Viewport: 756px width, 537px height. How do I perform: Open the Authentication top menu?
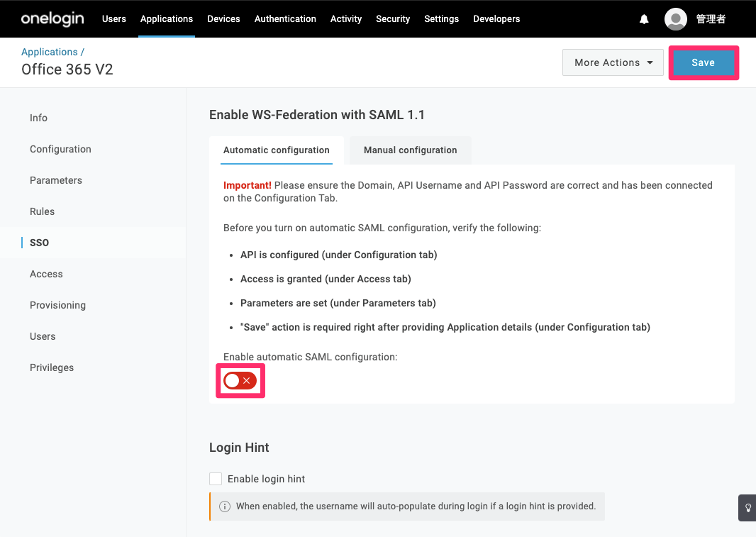[285, 19]
